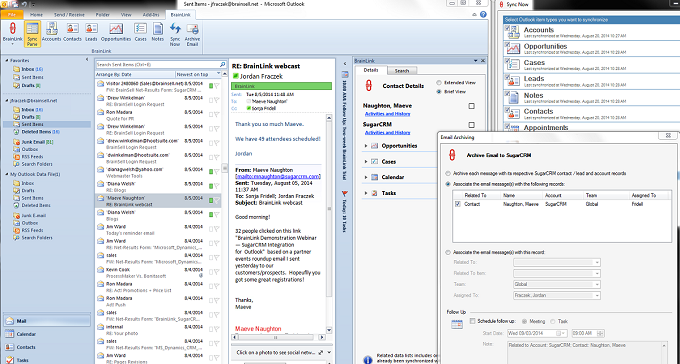This screenshot has width=680, height=364.
Task: Tick the checkbox next to Naughton, Maeve
Action: click(x=471, y=106)
